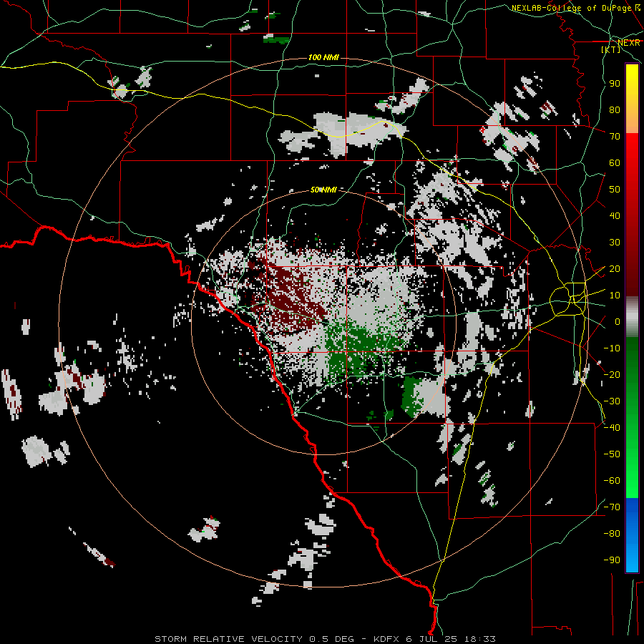Viewport: 644px width, 644px height.
Task: Select the 100 NMI range ring label
Action: pos(323,57)
